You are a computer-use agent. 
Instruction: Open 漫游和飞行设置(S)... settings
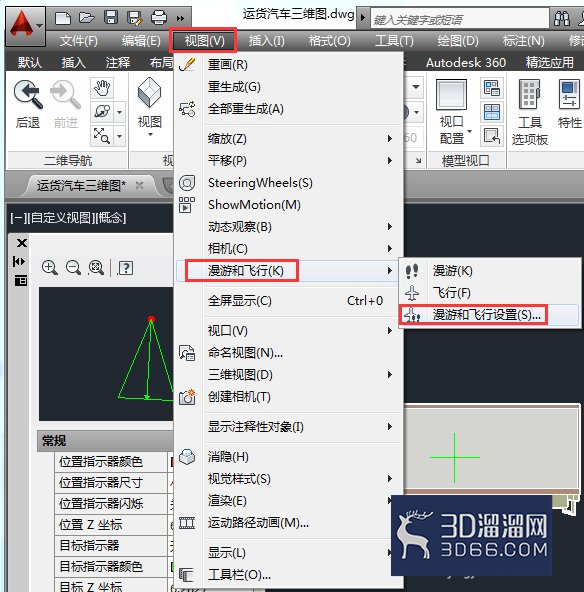click(490, 314)
